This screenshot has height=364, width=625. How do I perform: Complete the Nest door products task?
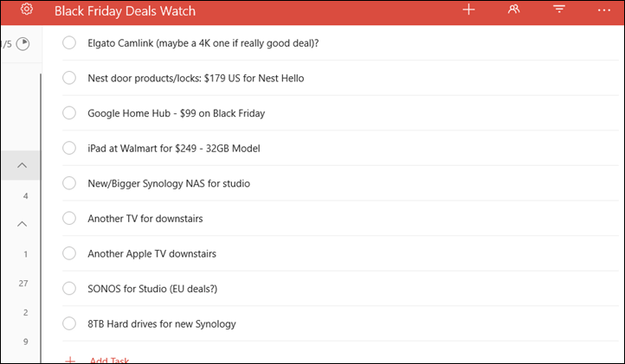point(69,78)
